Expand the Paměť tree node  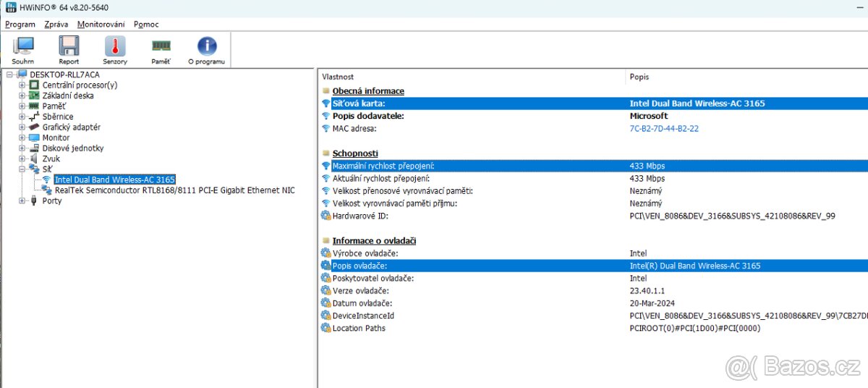click(22, 106)
